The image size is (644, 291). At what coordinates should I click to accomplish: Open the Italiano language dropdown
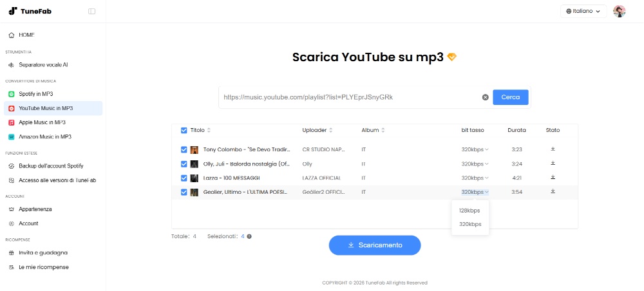tap(583, 11)
